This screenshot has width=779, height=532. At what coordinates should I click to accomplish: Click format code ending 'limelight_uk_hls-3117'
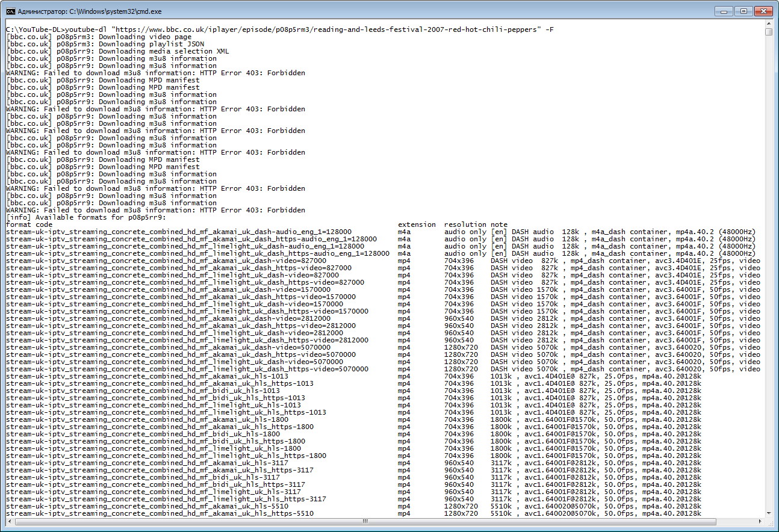tap(154, 492)
